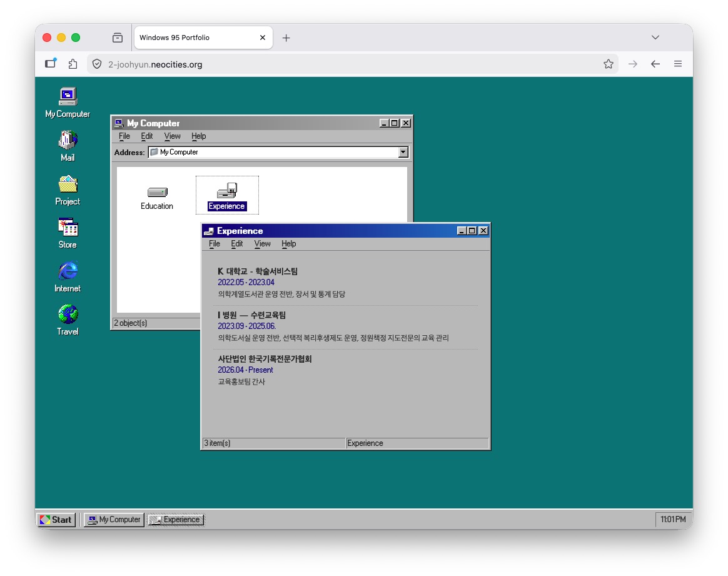Image resolution: width=728 pixels, height=576 pixels.
Task: Maximize the My Computer window
Action: pyautogui.click(x=394, y=123)
